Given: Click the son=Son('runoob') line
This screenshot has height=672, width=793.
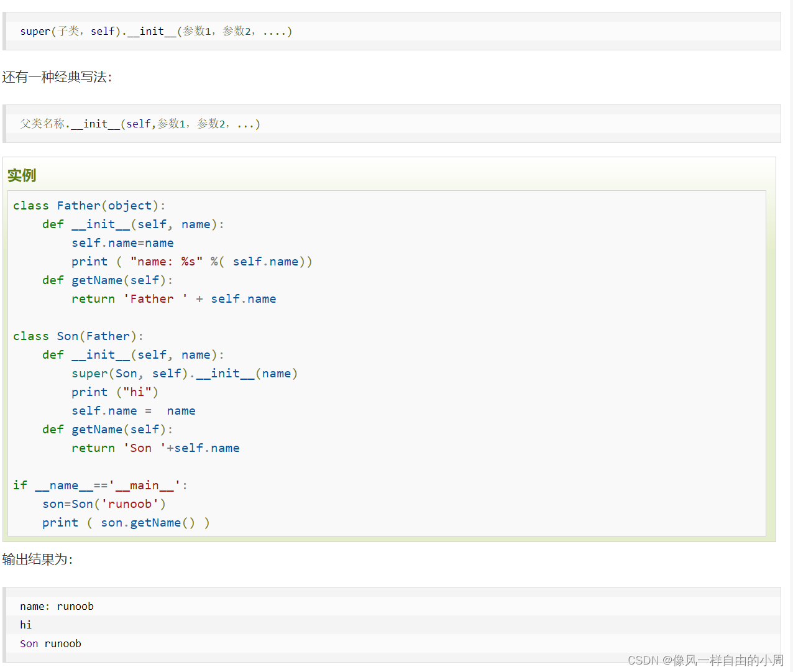Looking at the screenshot, I should [x=104, y=504].
